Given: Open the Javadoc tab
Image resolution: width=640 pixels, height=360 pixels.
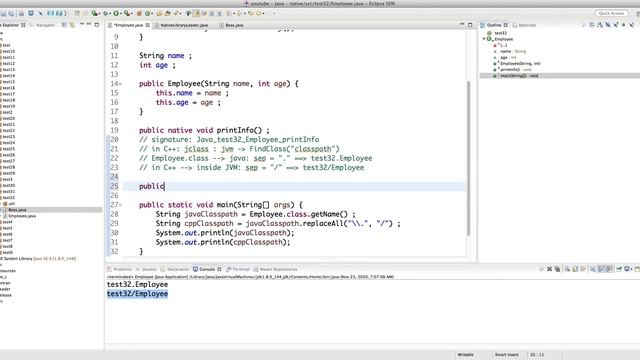Looking at the screenshot, I should coord(149,269).
